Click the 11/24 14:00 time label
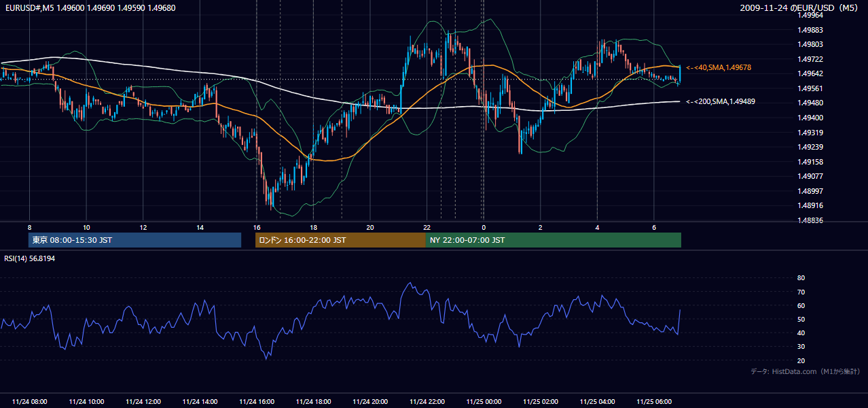The height and width of the screenshot is (408, 868). (200, 402)
